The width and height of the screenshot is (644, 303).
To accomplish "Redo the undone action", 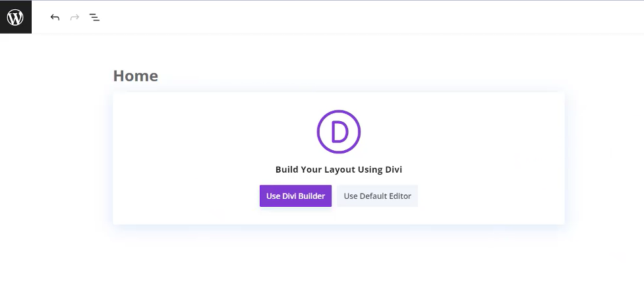I will pos(74,17).
